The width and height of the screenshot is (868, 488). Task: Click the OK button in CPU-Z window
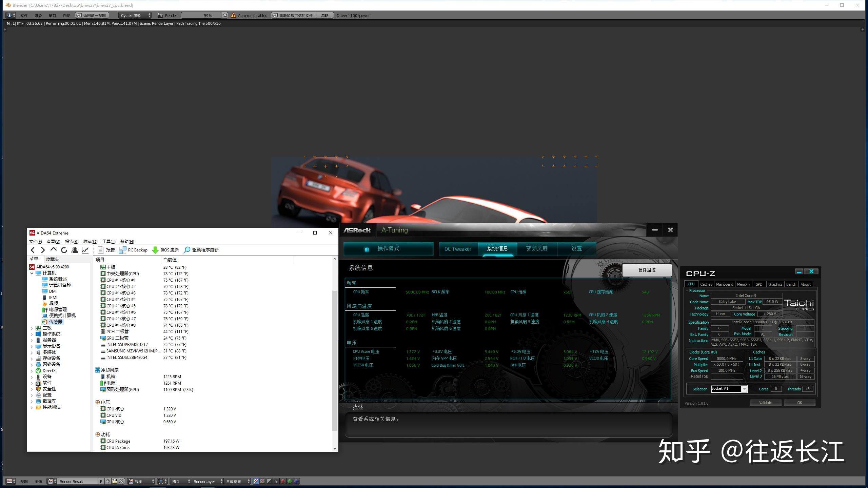799,402
